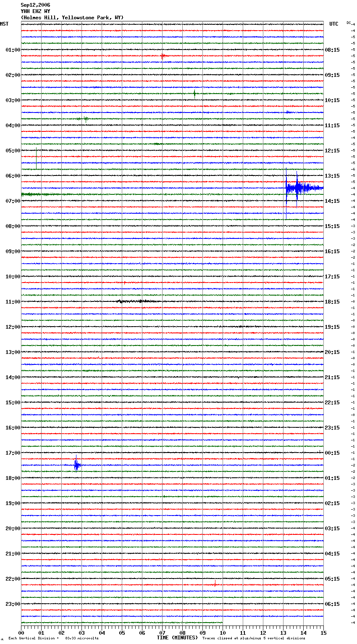Image resolution: width=357 pixels, height=644 pixels.
Task: Select the 'MST' time zone label
Action: click(x=4, y=24)
